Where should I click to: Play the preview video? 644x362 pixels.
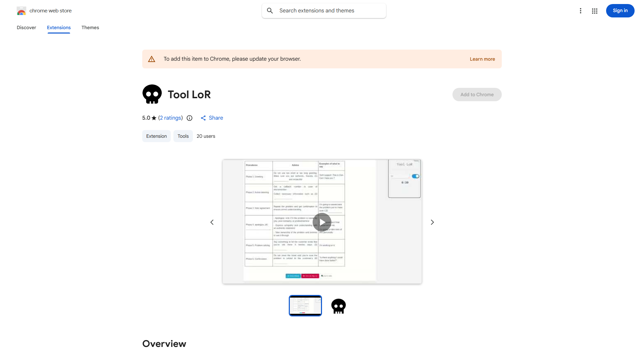322,222
